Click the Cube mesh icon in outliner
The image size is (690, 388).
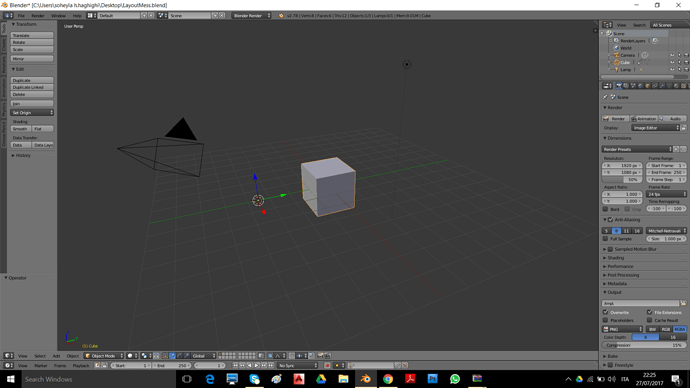coord(617,62)
